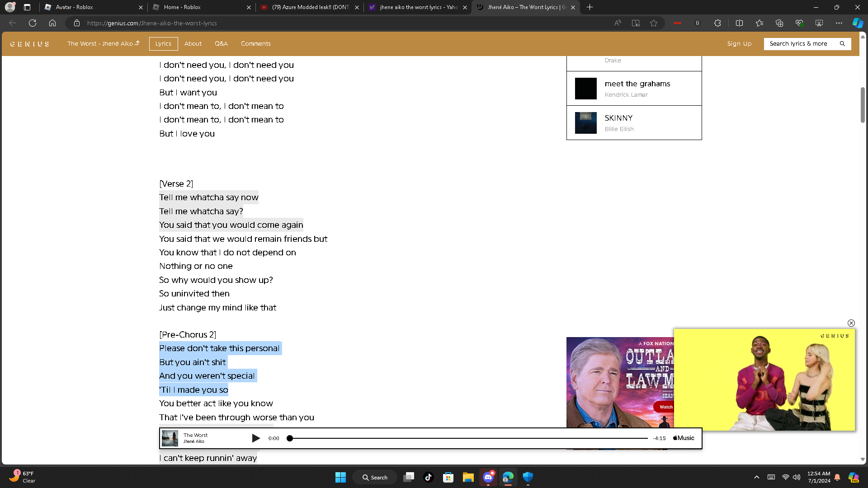868x488 pixels.
Task: Go to the browser home page
Action: 52,23
